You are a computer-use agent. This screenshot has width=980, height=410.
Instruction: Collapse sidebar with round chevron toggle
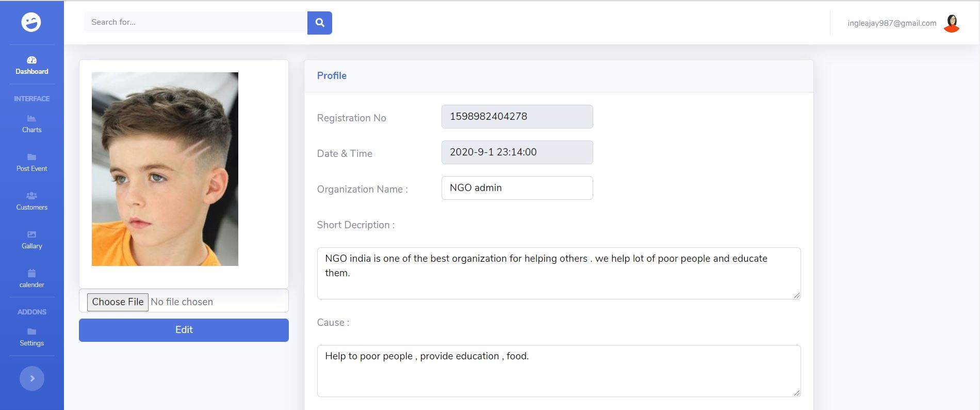click(x=32, y=379)
